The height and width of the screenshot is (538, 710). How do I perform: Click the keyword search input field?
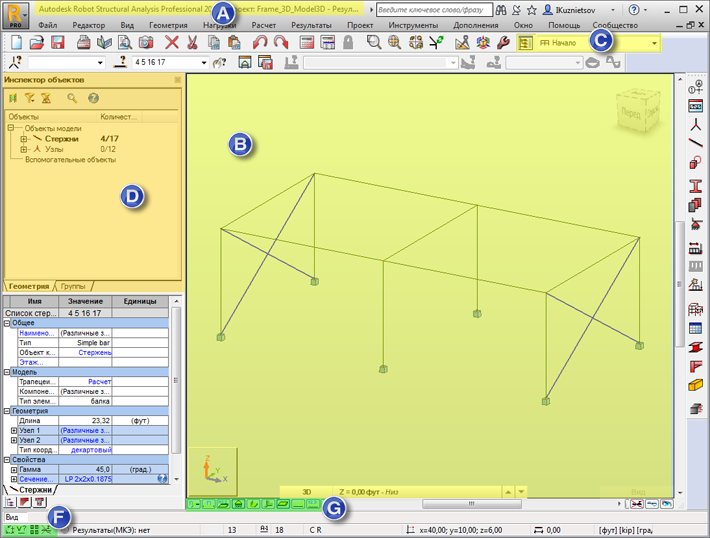coord(434,10)
